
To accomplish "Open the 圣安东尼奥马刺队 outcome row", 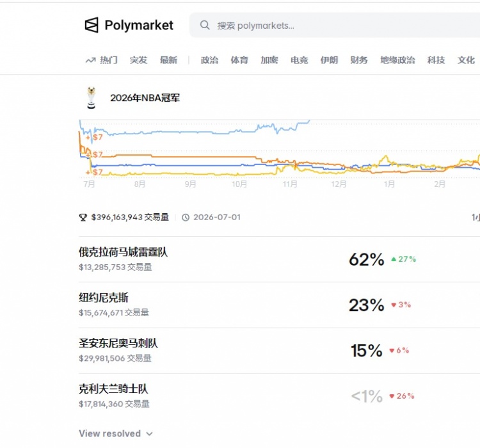I will click(279, 351).
